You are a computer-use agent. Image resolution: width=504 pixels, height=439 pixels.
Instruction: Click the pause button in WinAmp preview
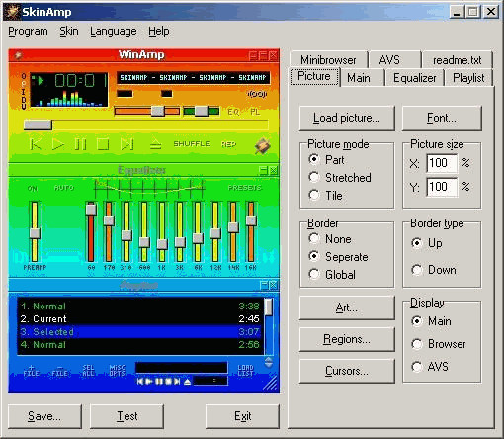pos(80,144)
